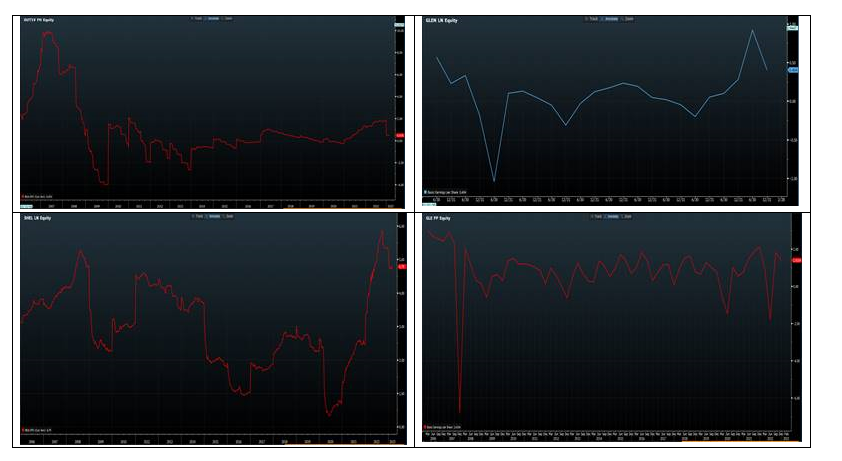The image size is (842, 461).
Task: Toggle Annotate option in GLEN LN chart
Action: click(x=608, y=19)
